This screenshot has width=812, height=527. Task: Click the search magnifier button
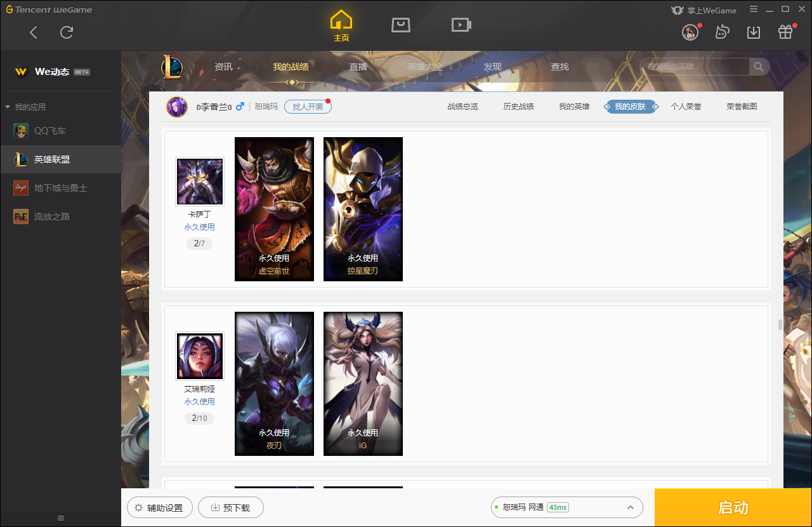point(759,67)
